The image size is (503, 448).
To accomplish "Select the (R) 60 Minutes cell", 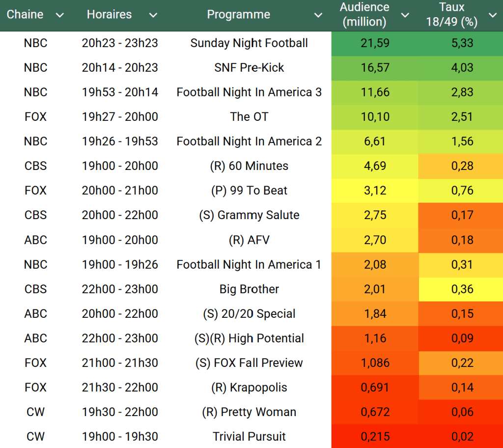I will click(x=249, y=166).
